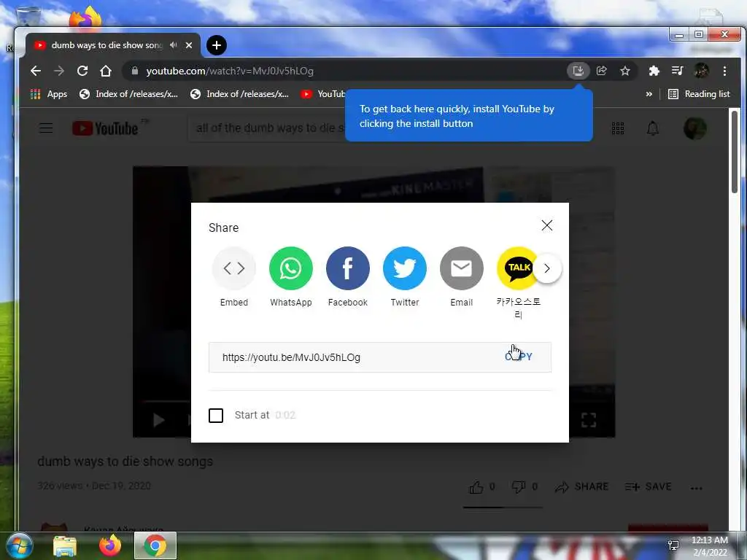
Task: Open the Apps bookmark shortcut
Action: [x=49, y=94]
